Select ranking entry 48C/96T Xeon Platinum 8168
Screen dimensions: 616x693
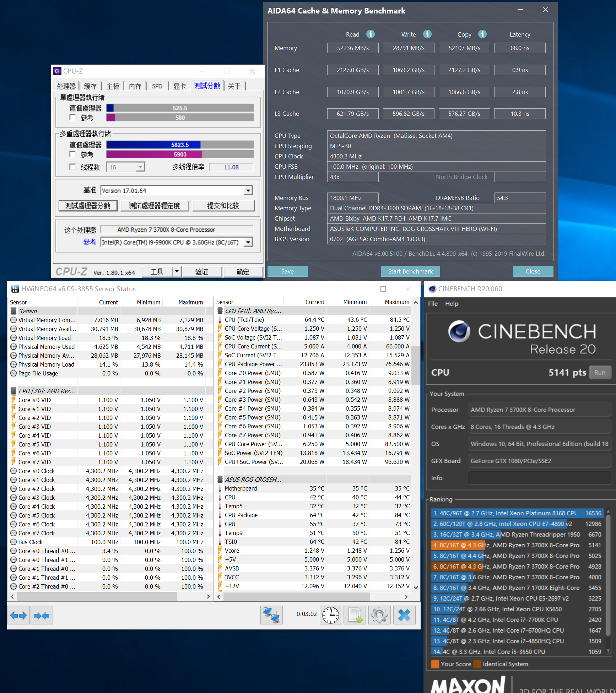click(x=517, y=513)
